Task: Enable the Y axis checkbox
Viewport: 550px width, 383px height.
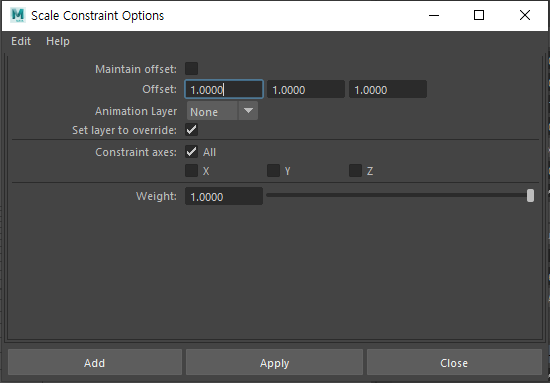Action: pyautogui.click(x=274, y=171)
